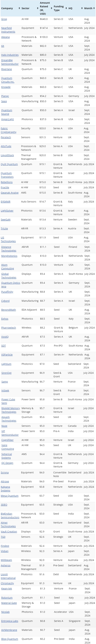
Task: Follow the Rebellions company link
Action: pyautogui.click(x=7, y=182)
